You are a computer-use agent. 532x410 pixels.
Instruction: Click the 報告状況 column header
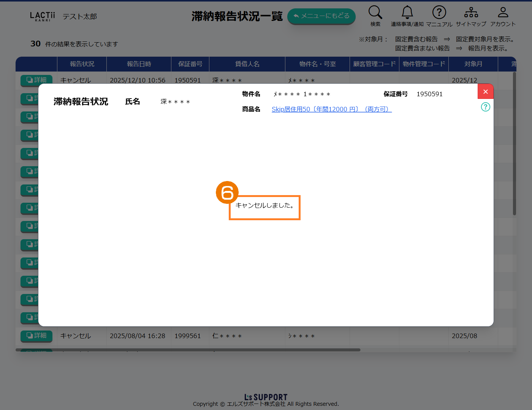(x=82, y=64)
